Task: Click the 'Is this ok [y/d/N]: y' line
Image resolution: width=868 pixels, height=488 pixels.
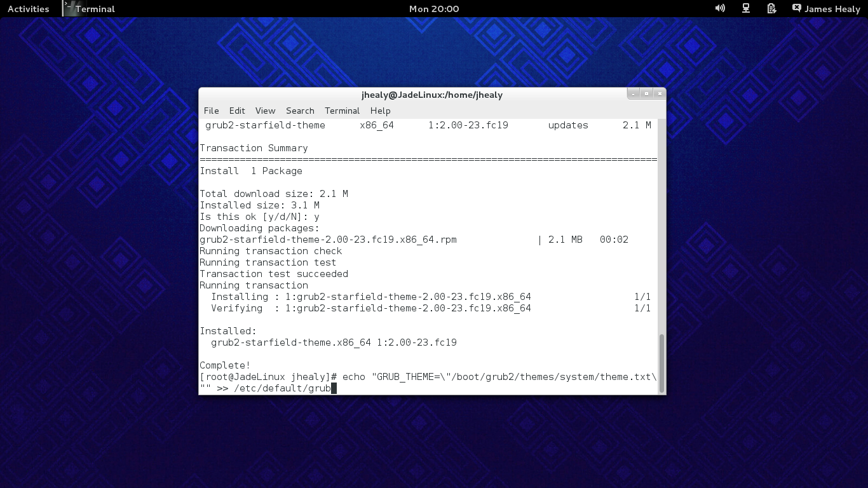Action: (259, 217)
